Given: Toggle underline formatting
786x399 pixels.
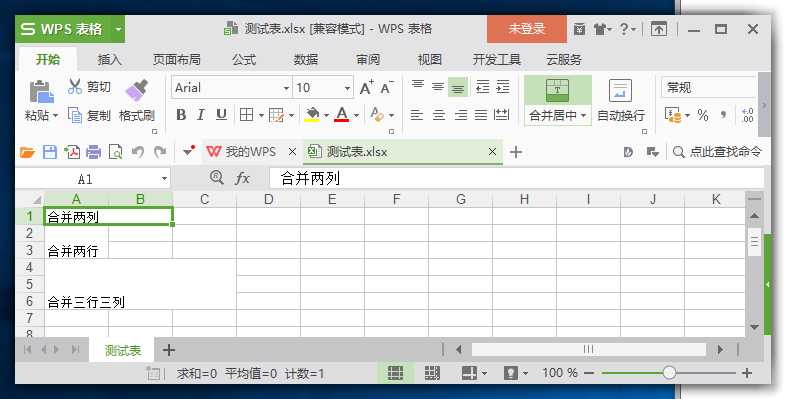Looking at the screenshot, I should [x=221, y=115].
